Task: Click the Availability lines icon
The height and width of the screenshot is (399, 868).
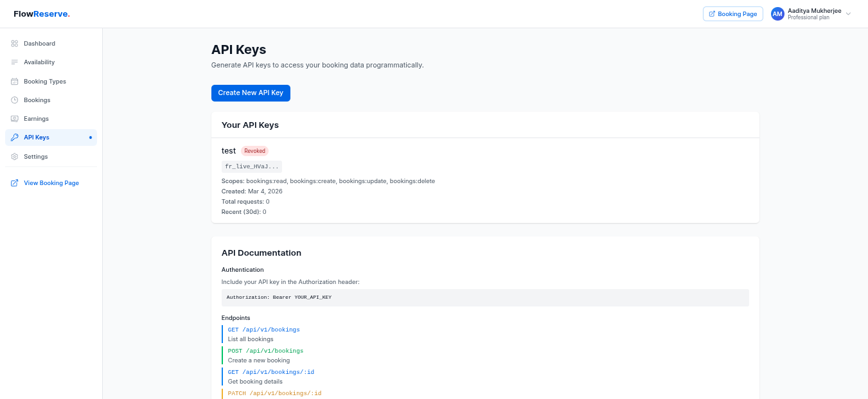Action: tap(14, 62)
